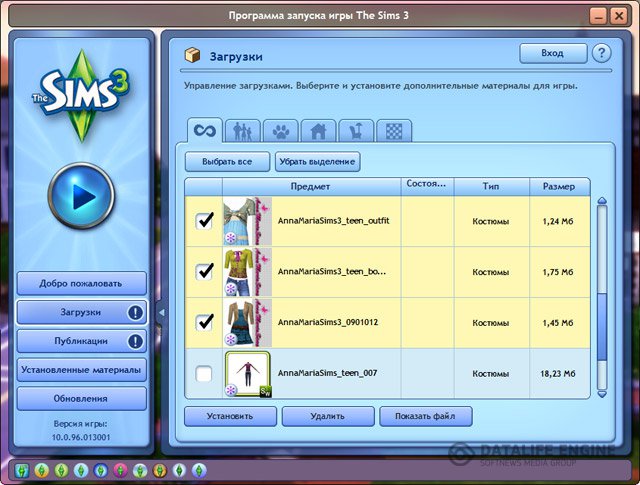Click the pink expansion pack icon
This screenshot has height=485, width=640.
tap(120, 471)
